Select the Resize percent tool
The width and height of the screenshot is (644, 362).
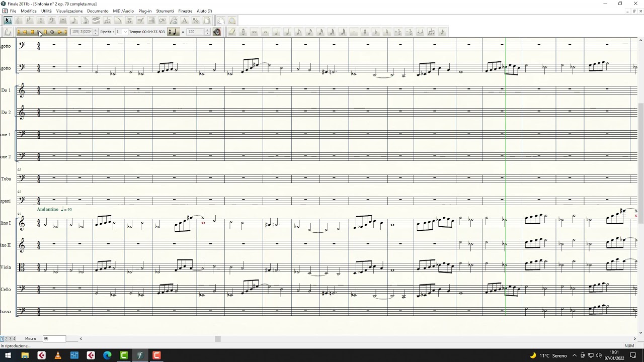(x=196, y=21)
